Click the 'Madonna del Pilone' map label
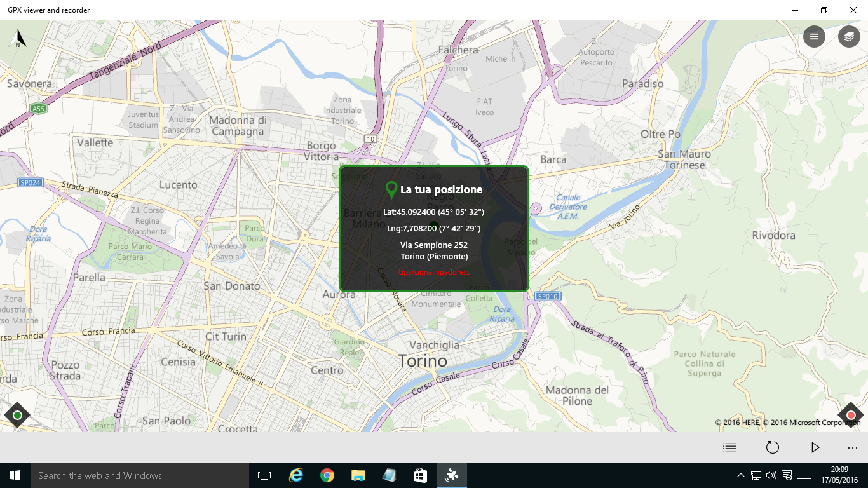The image size is (868, 488). (x=577, y=395)
